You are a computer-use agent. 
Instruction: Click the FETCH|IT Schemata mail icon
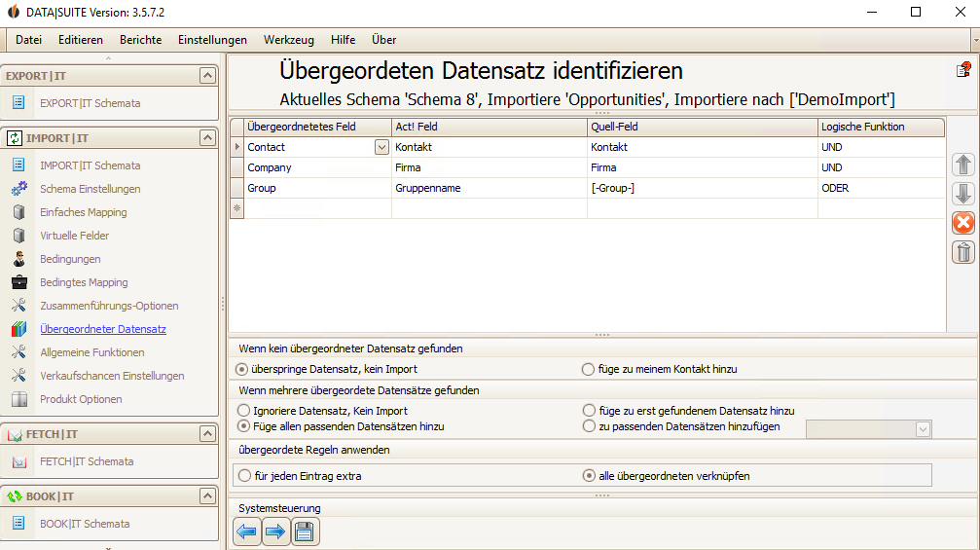[19, 461]
